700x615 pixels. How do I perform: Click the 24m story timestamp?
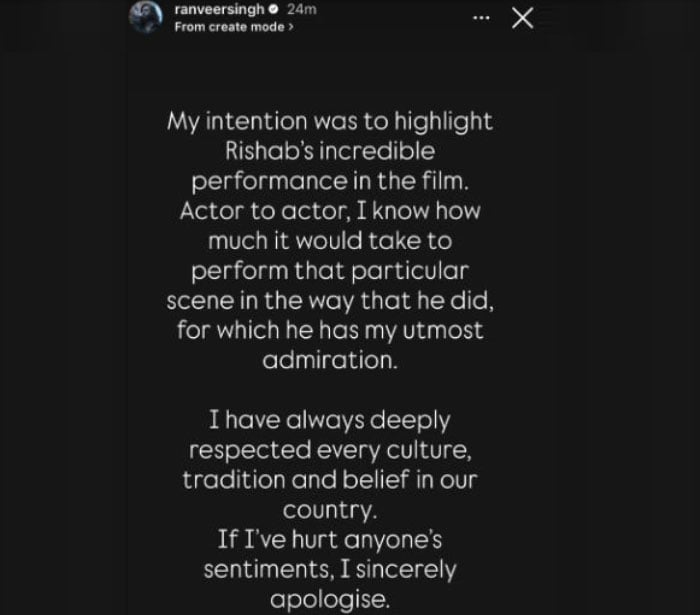(302, 9)
